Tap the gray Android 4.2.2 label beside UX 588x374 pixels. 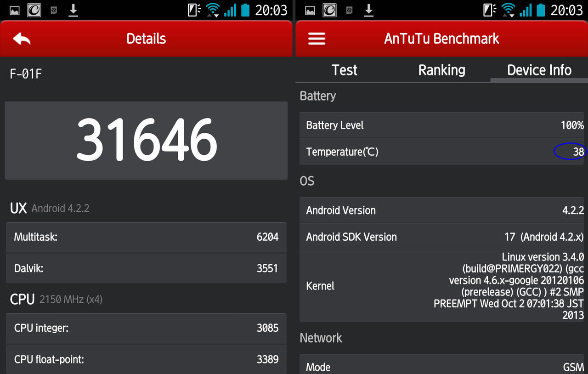60,209
